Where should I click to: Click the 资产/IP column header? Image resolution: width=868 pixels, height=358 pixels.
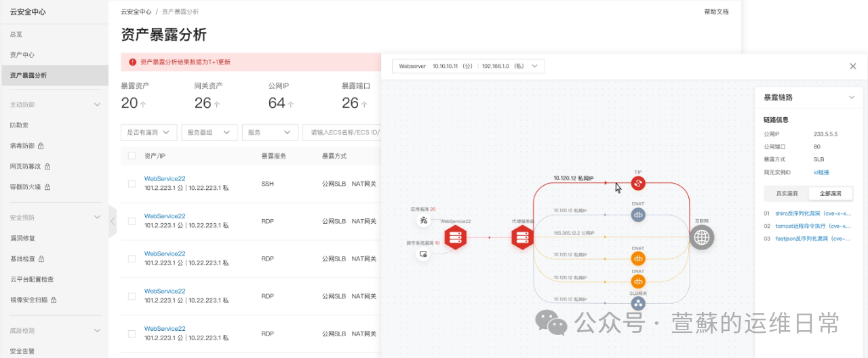click(155, 156)
